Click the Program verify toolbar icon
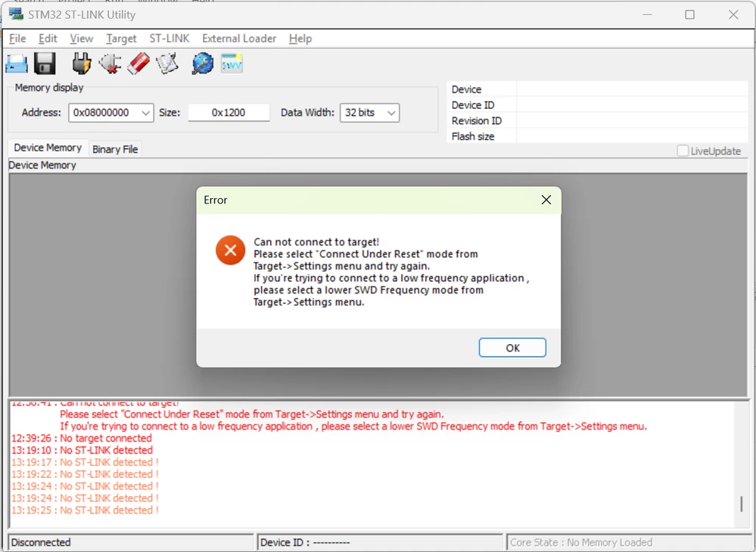Viewport: 756px width, 552px height. click(166, 64)
